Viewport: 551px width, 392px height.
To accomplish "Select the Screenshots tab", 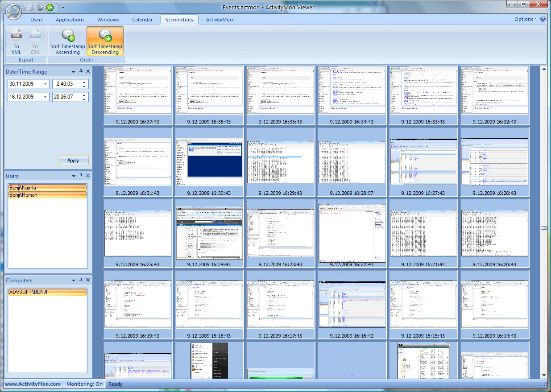I will tap(179, 20).
